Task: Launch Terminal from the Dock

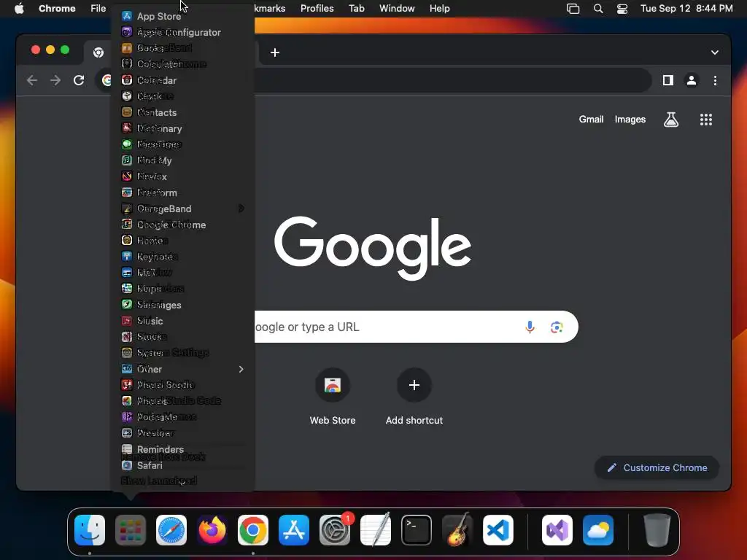Action: [x=417, y=530]
